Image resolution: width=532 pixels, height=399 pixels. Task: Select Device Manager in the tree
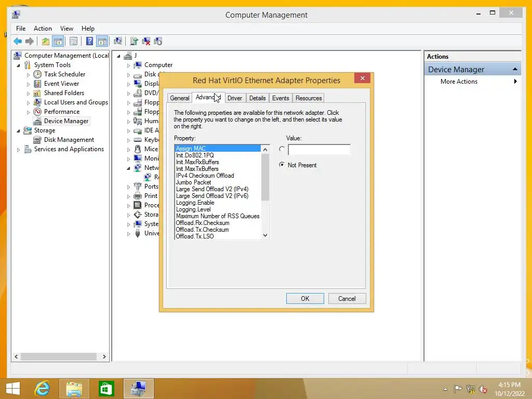pos(66,121)
